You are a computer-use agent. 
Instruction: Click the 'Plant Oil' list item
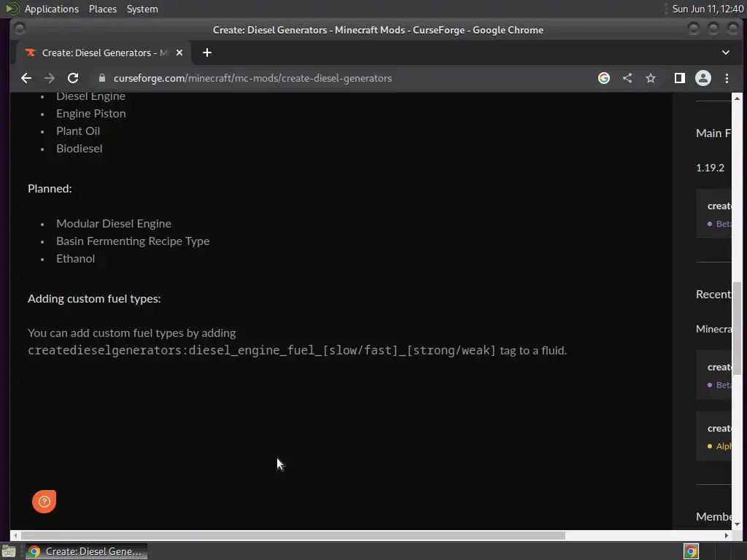78,131
